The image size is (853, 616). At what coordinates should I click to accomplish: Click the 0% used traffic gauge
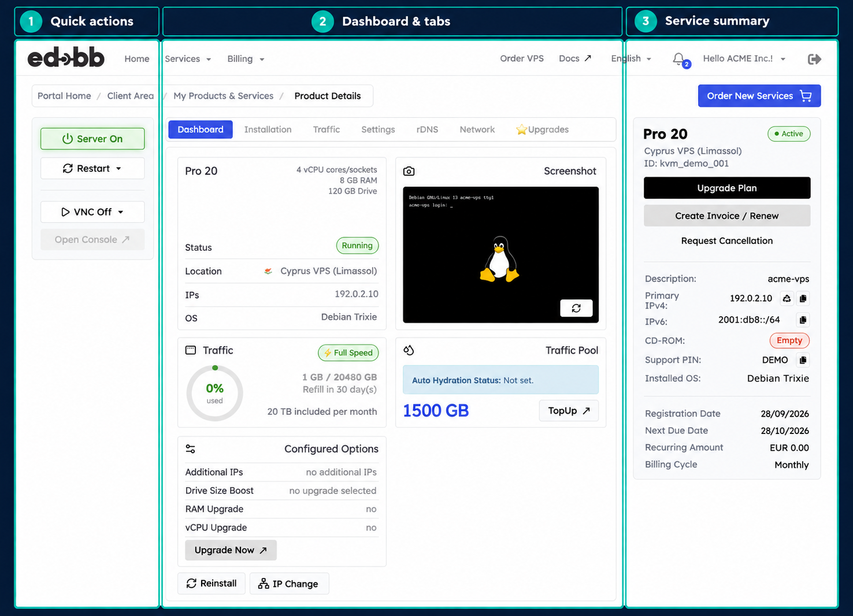pos(214,393)
